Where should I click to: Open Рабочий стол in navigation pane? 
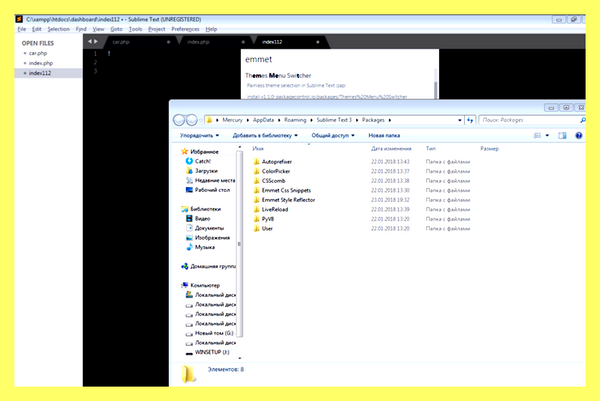point(208,190)
